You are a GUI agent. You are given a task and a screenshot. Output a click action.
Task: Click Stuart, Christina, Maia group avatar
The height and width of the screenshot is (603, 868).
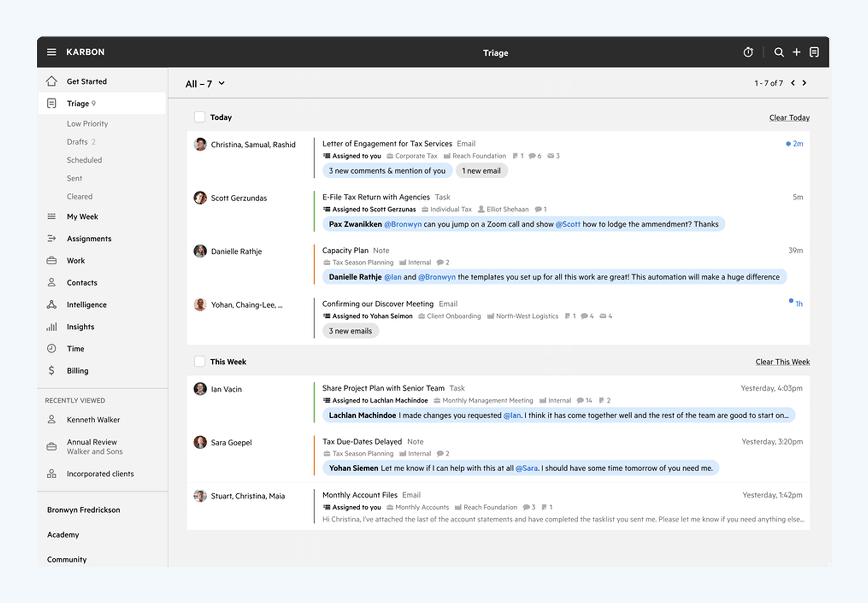(x=200, y=496)
